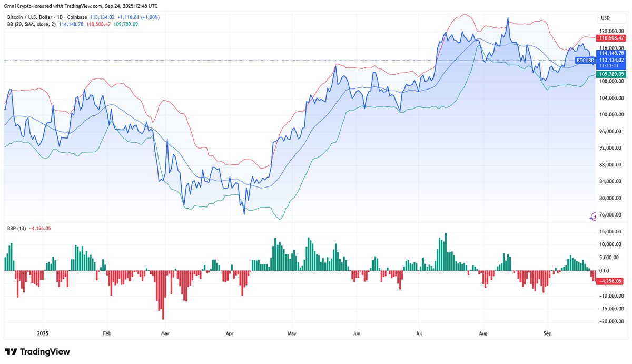Click the Jul marker on the time axis
The image size is (632, 364).
[x=420, y=333]
